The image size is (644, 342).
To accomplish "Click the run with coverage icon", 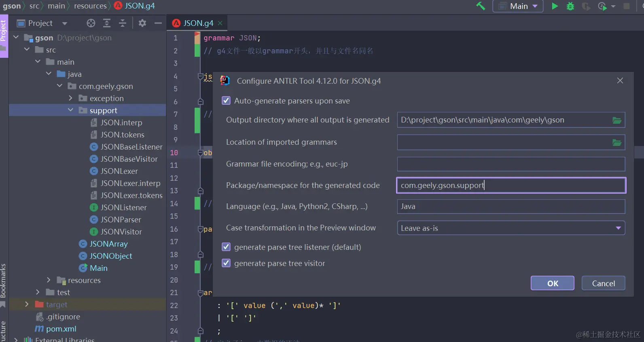I will [586, 6].
